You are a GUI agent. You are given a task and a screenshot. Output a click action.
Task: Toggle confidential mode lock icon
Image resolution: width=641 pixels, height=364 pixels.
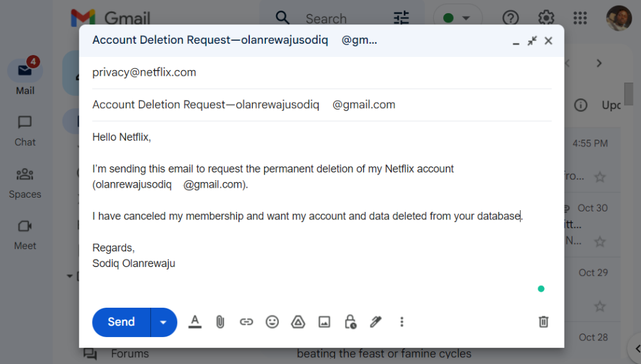(350, 322)
